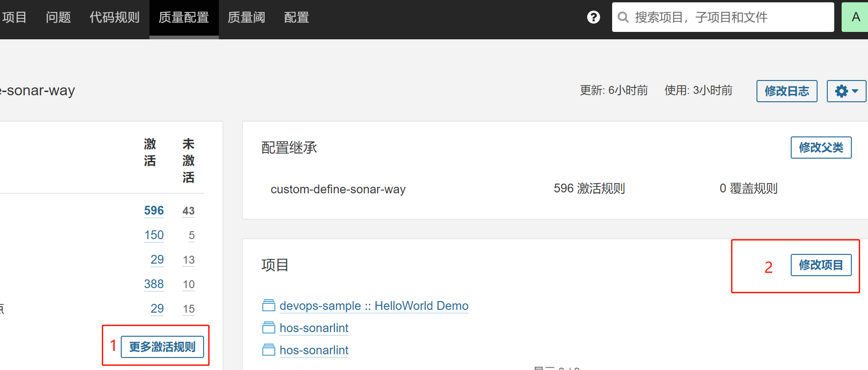The width and height of the screenshot is (868, 370).
Task: Select the 质量阈 navigation item
Action: [246, 18]
